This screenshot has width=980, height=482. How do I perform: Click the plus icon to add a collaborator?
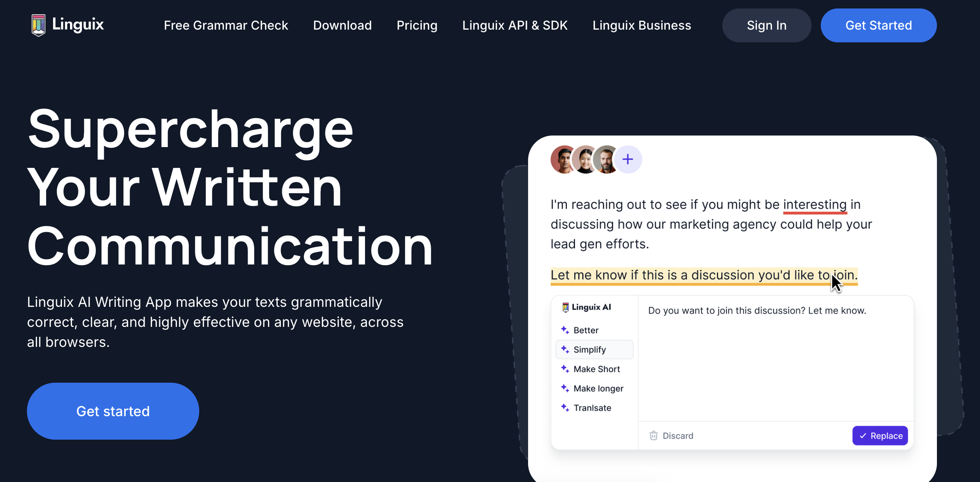[628, 159]
